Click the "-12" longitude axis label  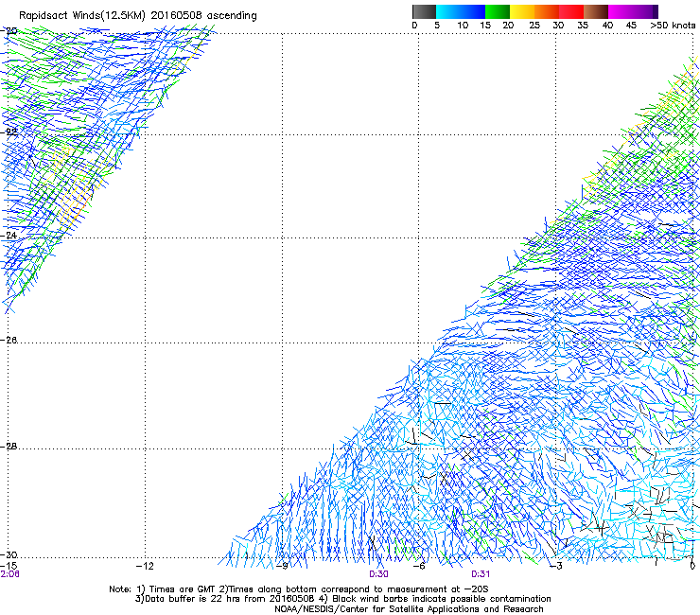coord(145,566)
